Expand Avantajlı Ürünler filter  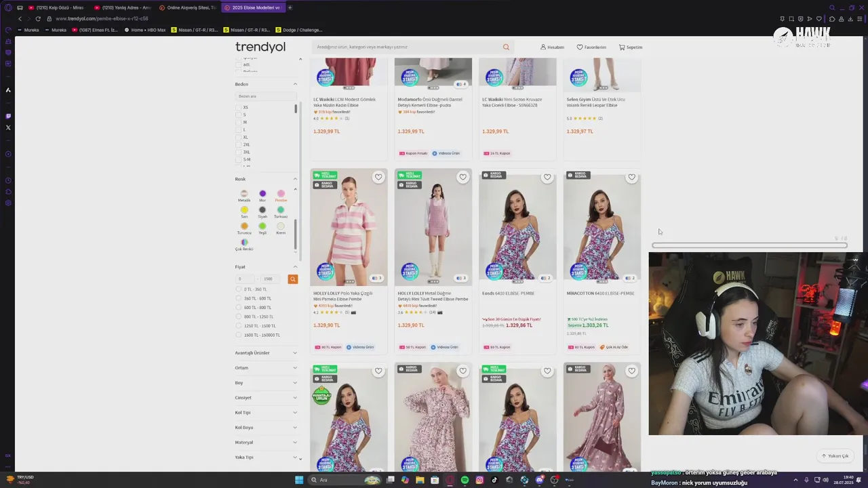pyautogui.click(x=266, y=353)
